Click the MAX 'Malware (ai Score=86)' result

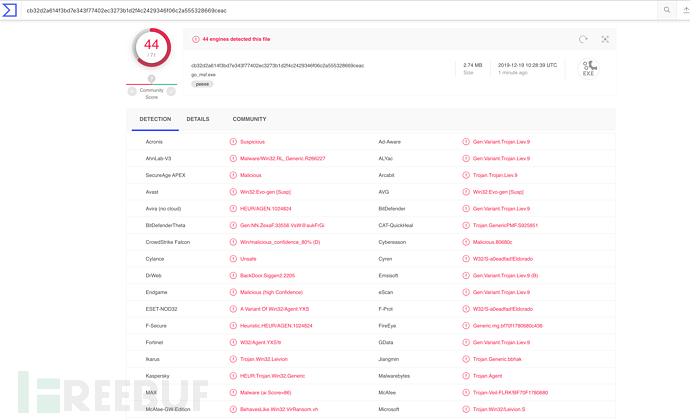(266, 393)
